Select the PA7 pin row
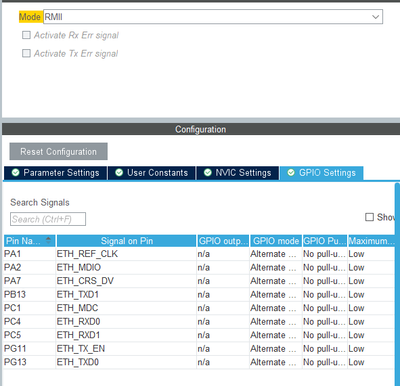 point(199,281)
